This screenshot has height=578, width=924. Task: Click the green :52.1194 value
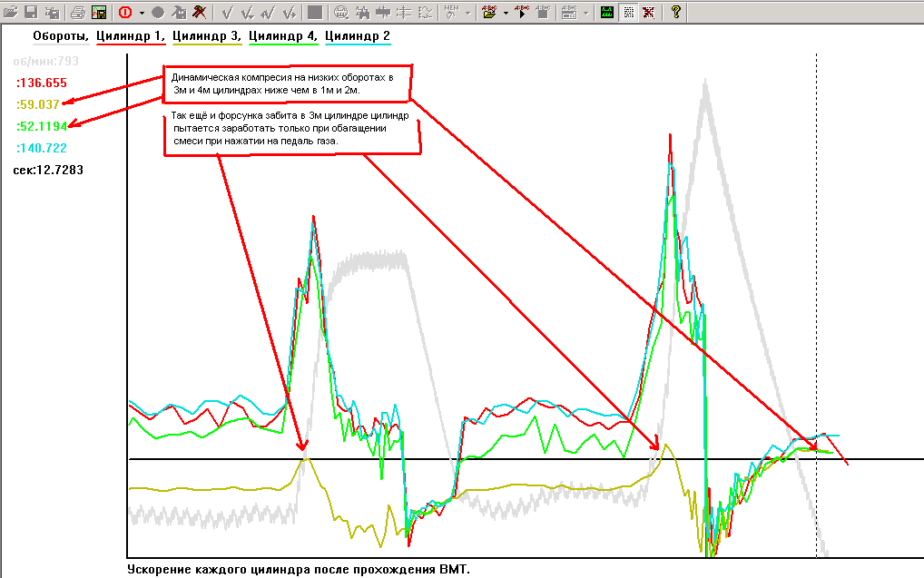point(42,127)
